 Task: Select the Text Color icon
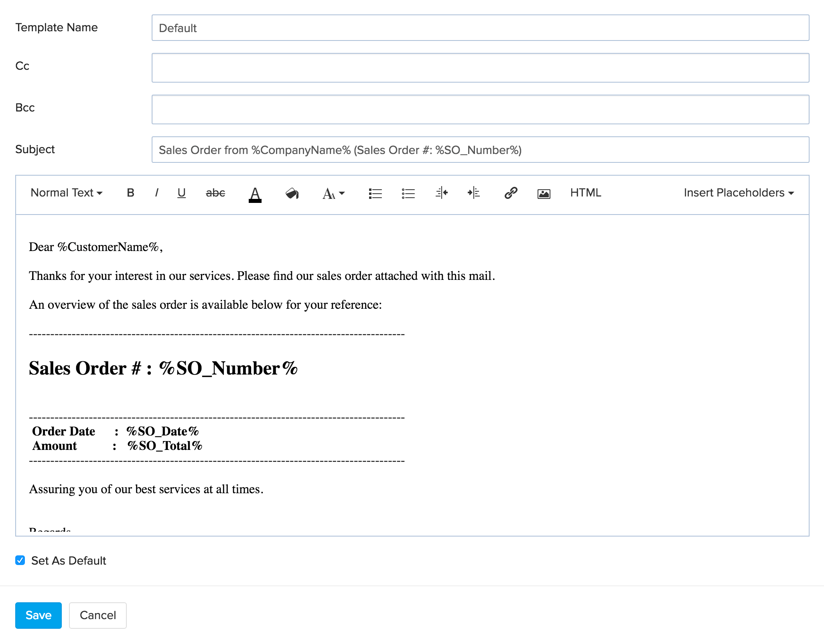coord(254,194)
